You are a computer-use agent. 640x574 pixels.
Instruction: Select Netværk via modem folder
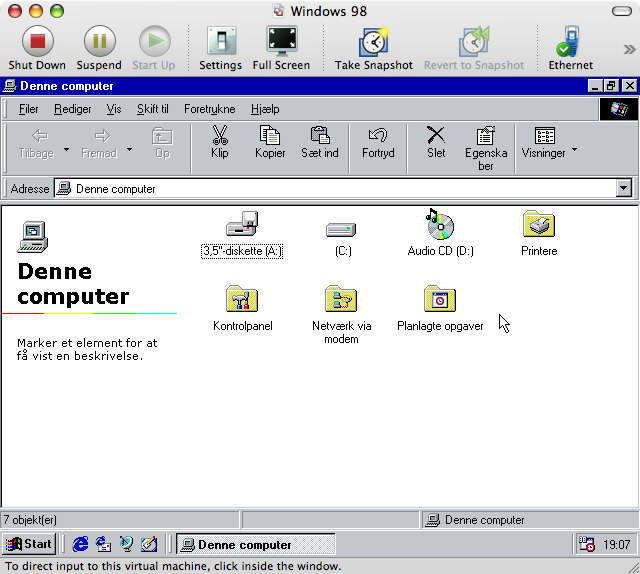(x=341, y=315)
